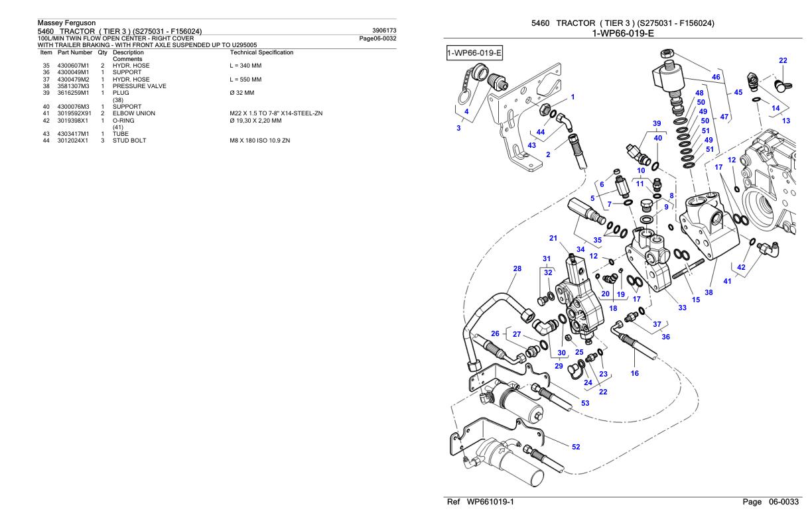812x525 pixels.
Task: Click callout number 39 in diagram
Action: click(x=657, y=123)
